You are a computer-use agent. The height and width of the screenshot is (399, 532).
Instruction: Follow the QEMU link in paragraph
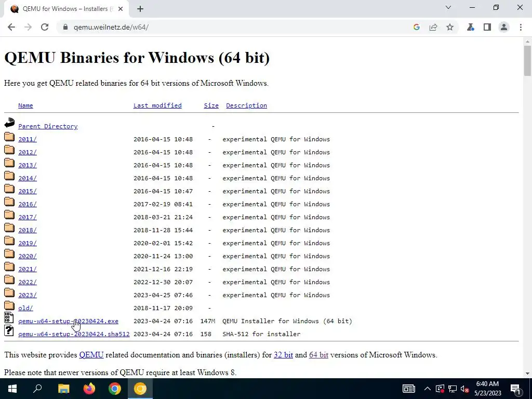[x=91, y=355]
